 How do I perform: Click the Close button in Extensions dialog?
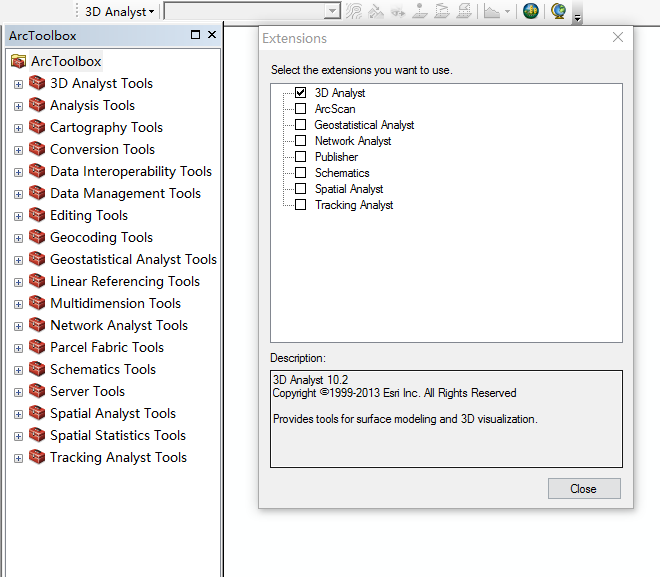(x=584, y=488)
